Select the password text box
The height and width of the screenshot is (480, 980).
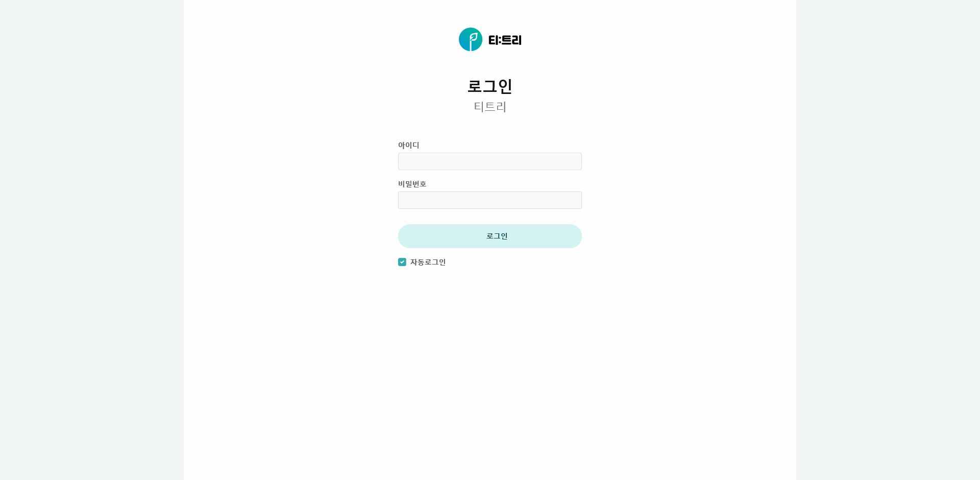click(489, 200)
